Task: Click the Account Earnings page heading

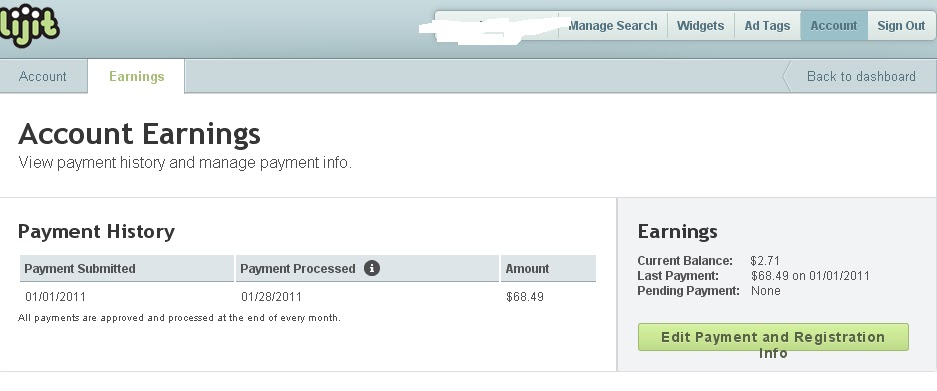Action: click(x=139, y=134)
